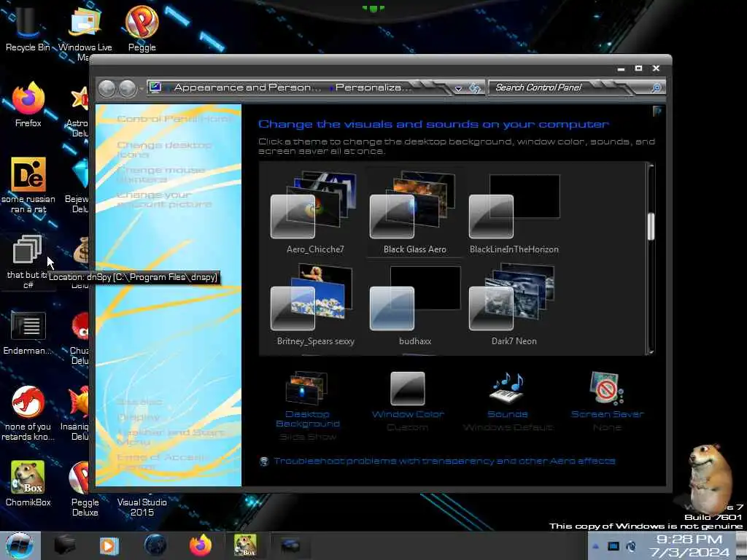This screenshot has width=747, height=560.
Task: Open the taskbar clock and date
Action: click(x=689, y=545)
